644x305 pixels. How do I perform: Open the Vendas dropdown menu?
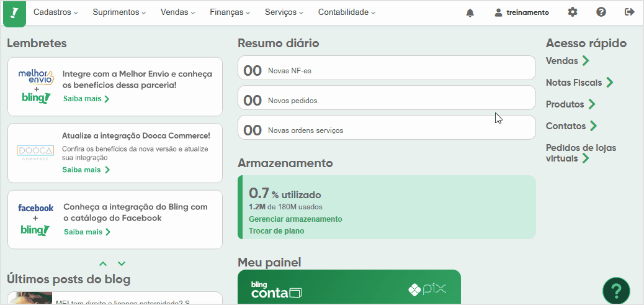pyautogui.click(x=178, y=12)
